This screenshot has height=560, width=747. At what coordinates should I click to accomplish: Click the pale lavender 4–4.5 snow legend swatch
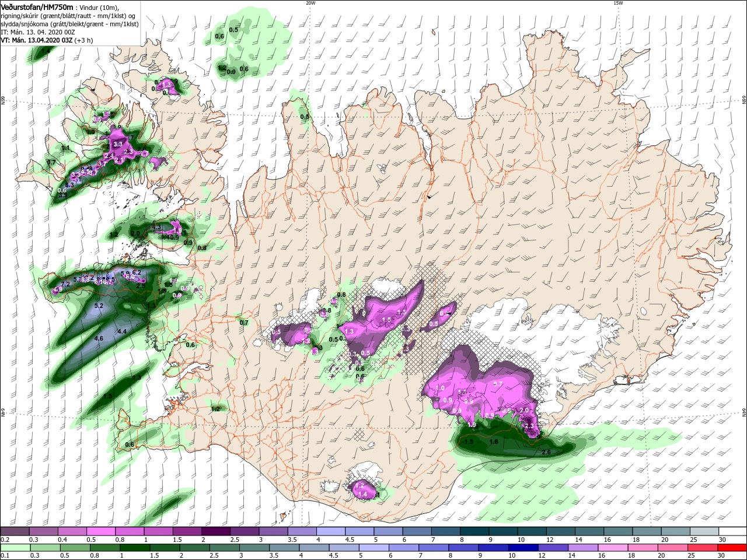coord(331,532)
